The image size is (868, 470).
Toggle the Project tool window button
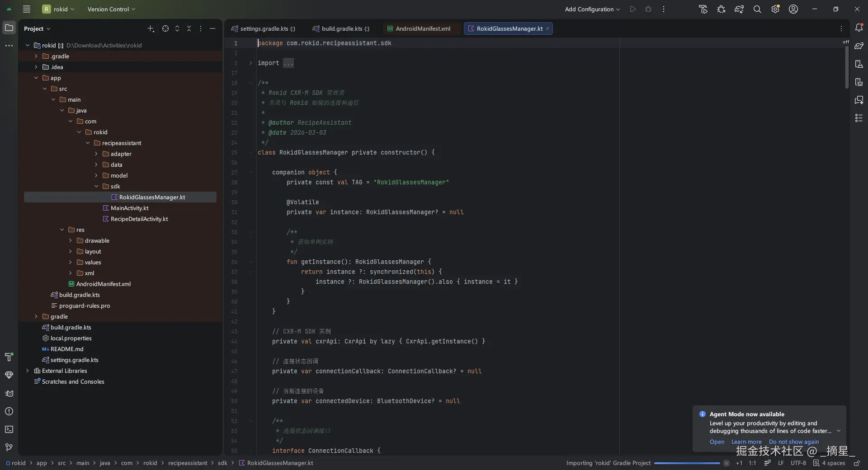coord(9,28)
